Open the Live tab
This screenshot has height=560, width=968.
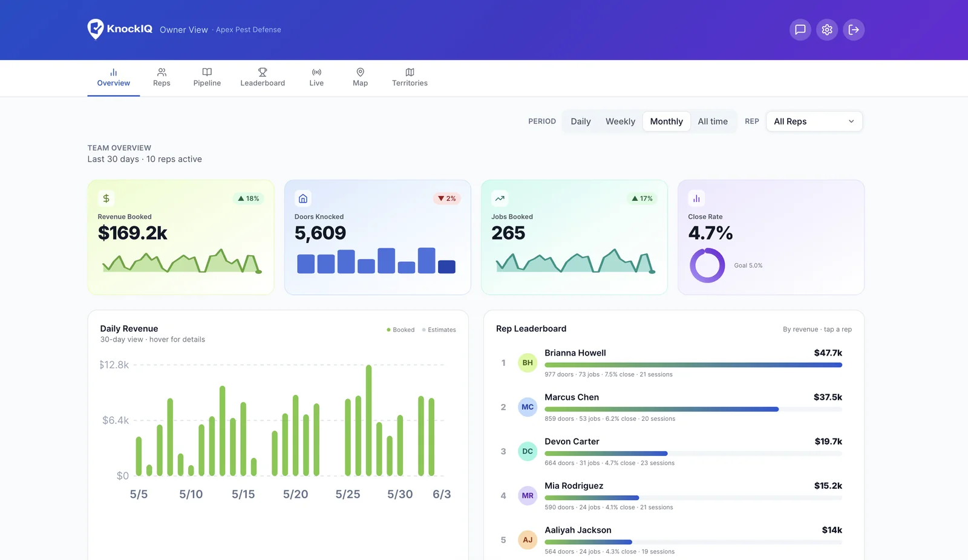tap(316, 78)
